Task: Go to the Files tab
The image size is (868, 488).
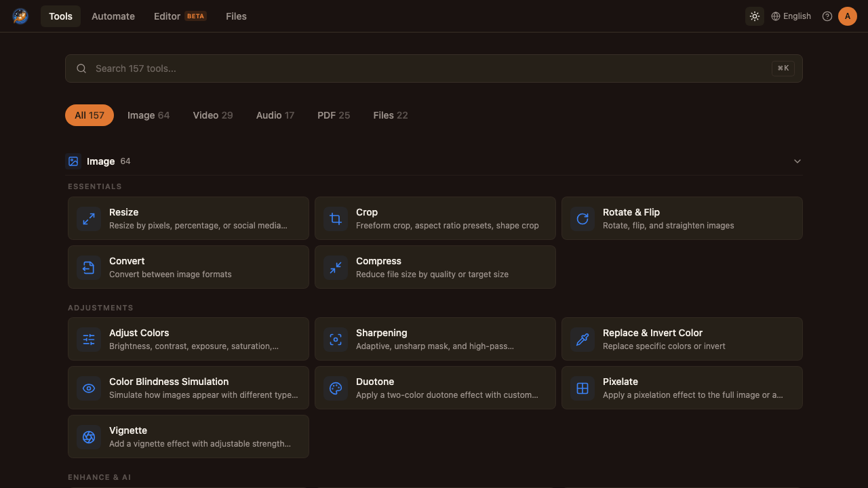Action: pyautogui.click(x=236, y=16)
